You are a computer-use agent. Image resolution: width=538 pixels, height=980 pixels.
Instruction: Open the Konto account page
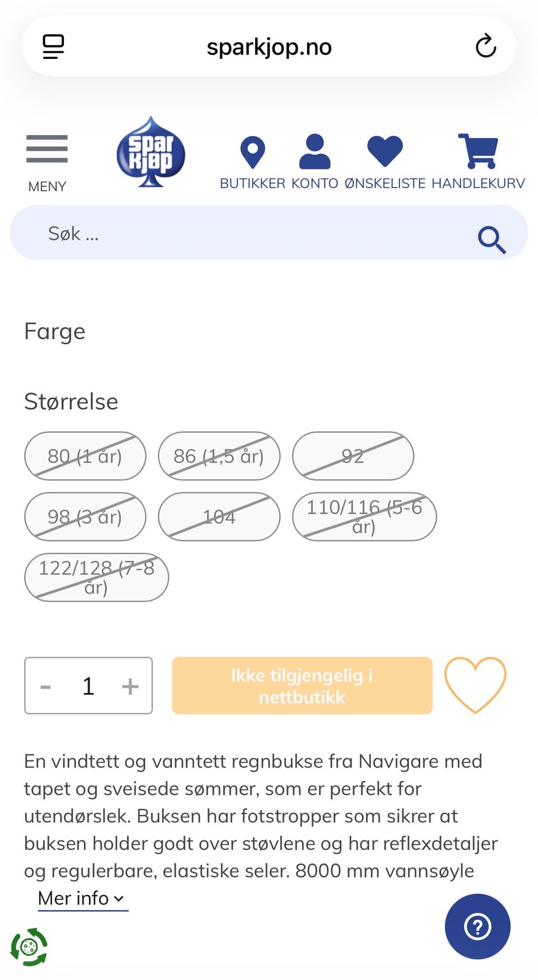pos(314,161)
